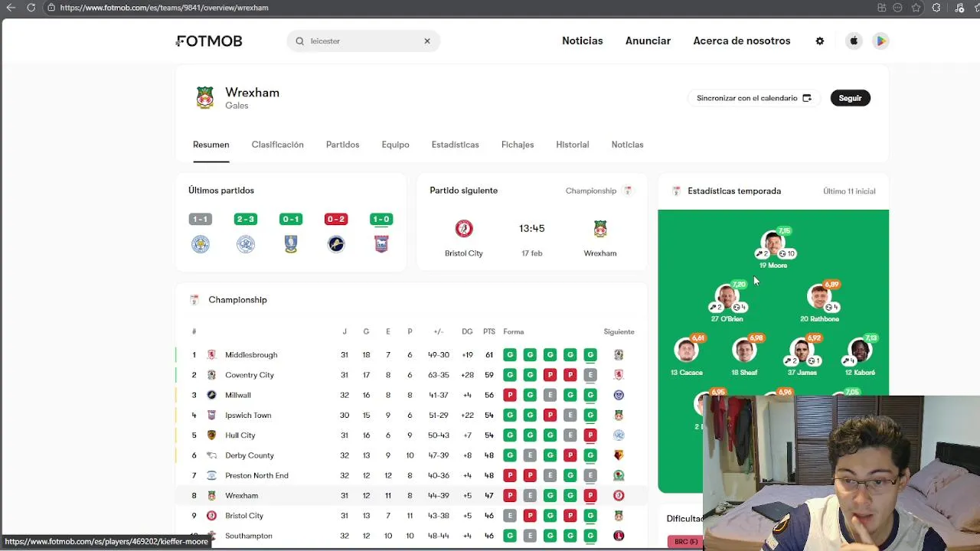Viewport: 980px width, 551px height.
Task: Open Bristol City row in the table
Action: click(x=412, y=516)
